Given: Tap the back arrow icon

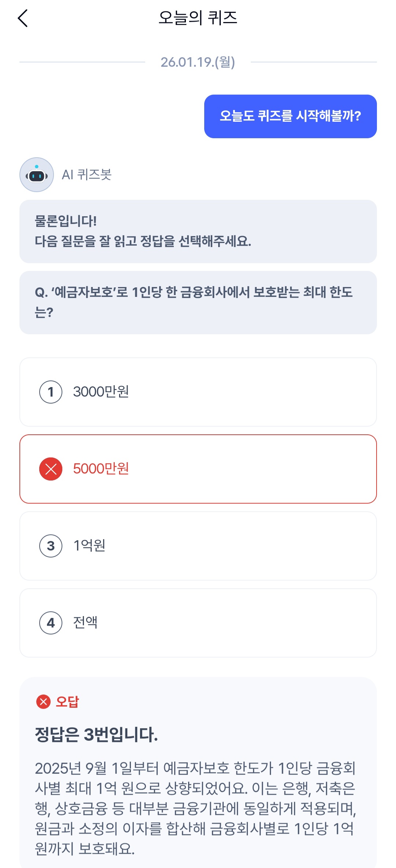Looking at the screenshot, I should tap(23, 18).
